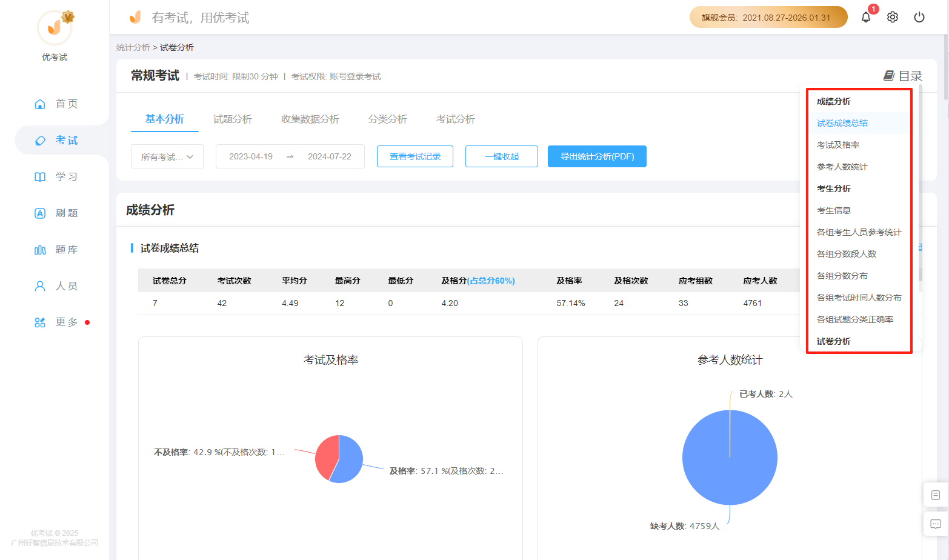Click the 目录 book icon

tap(889, 76)
